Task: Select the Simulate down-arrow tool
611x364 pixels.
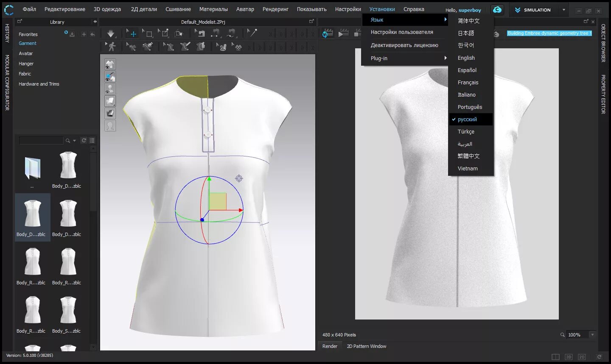Action: (x=110, y=33)
